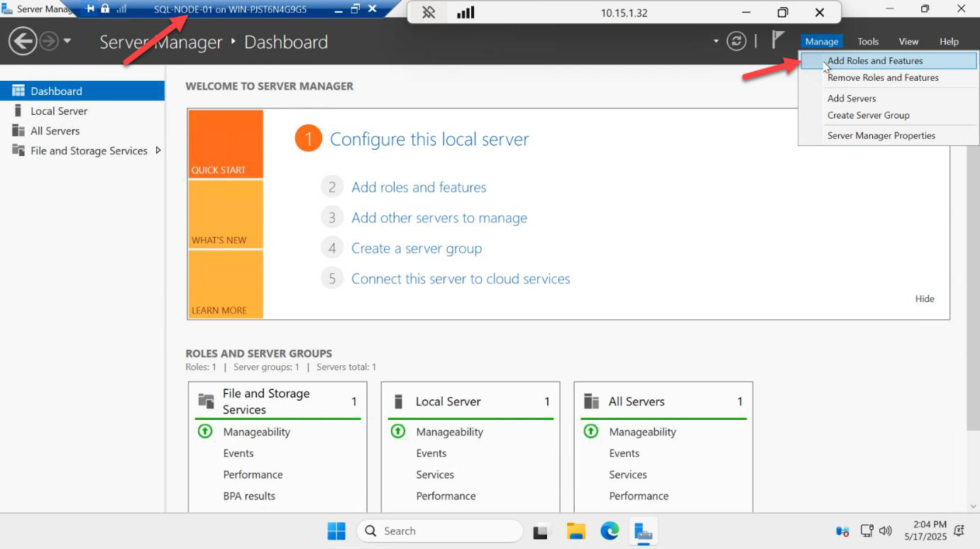
Task: Click the refresh dashboard icon
Action: point(737,42)
